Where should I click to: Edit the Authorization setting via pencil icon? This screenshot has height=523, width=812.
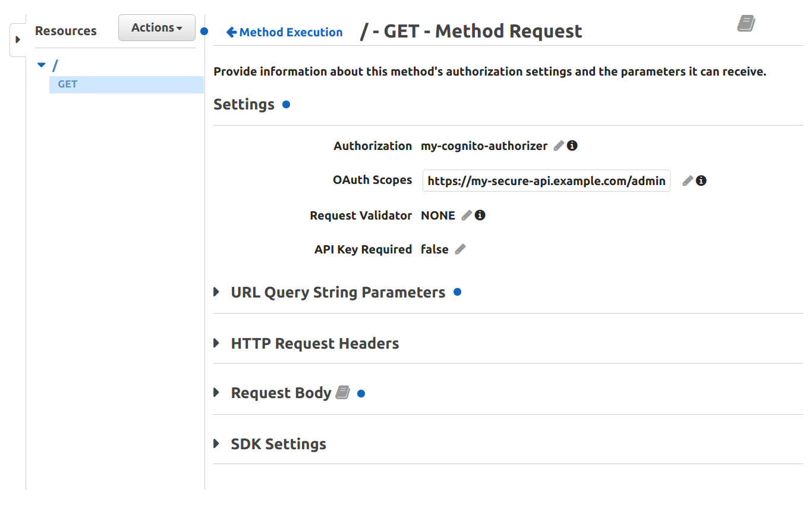click(x=558, y=145)
